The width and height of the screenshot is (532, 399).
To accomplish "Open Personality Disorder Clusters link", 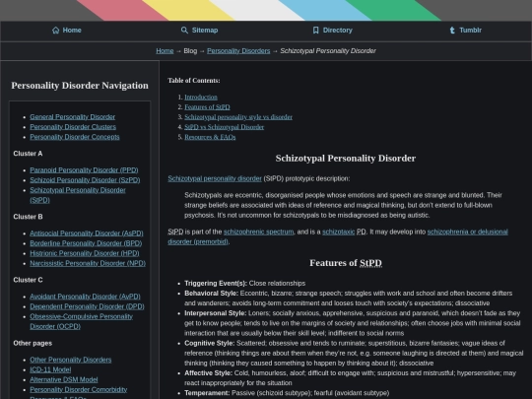I will click(x=73, y=127).
